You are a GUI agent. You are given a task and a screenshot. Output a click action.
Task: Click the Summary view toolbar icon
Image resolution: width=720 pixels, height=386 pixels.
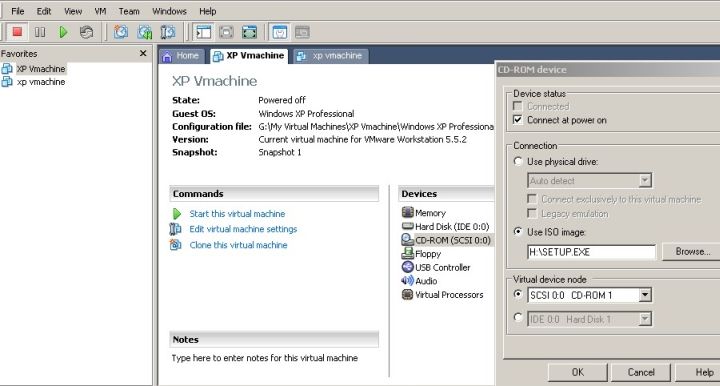click(x=280, y=32)
